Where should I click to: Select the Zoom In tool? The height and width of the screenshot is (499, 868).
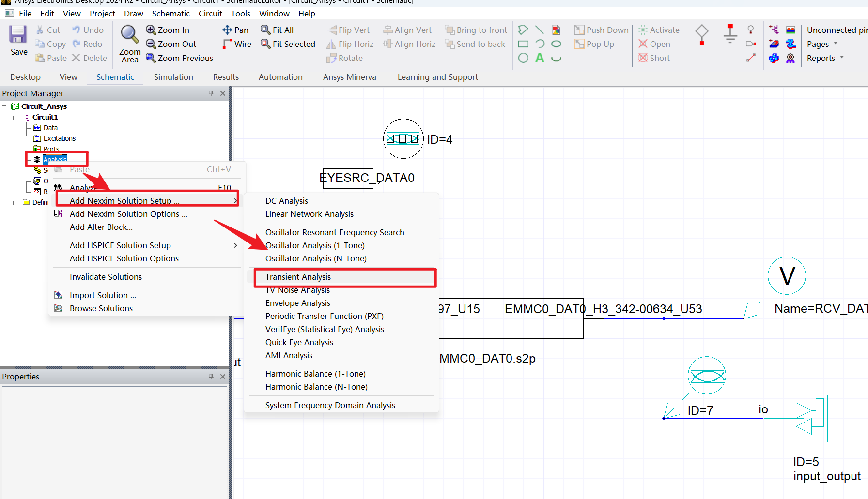(168, 30)
